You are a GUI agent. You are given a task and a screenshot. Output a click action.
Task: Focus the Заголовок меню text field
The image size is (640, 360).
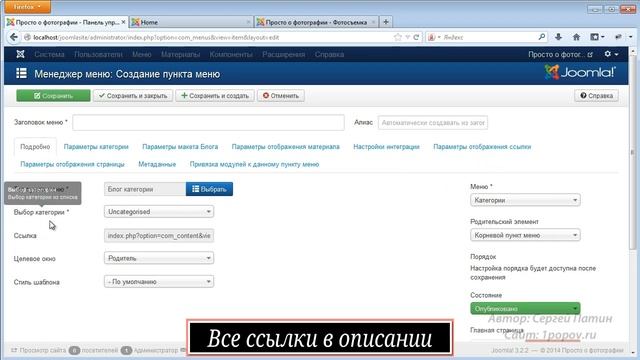coord(209,122)
